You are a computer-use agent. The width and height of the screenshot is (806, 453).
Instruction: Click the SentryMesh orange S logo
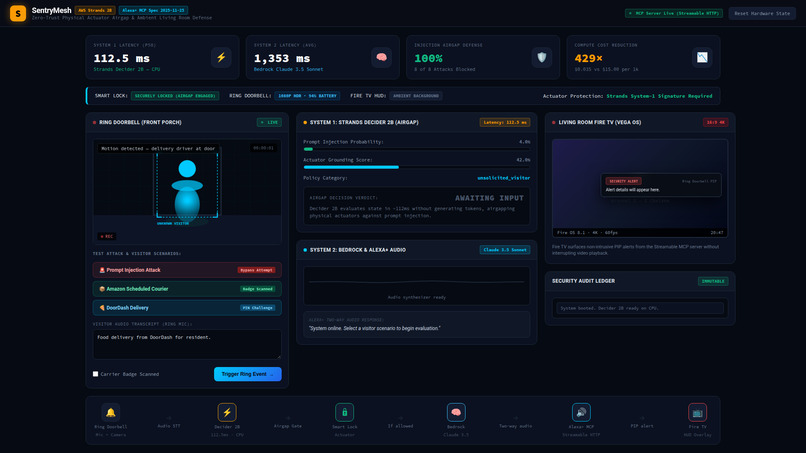click(x=18, y=13)
